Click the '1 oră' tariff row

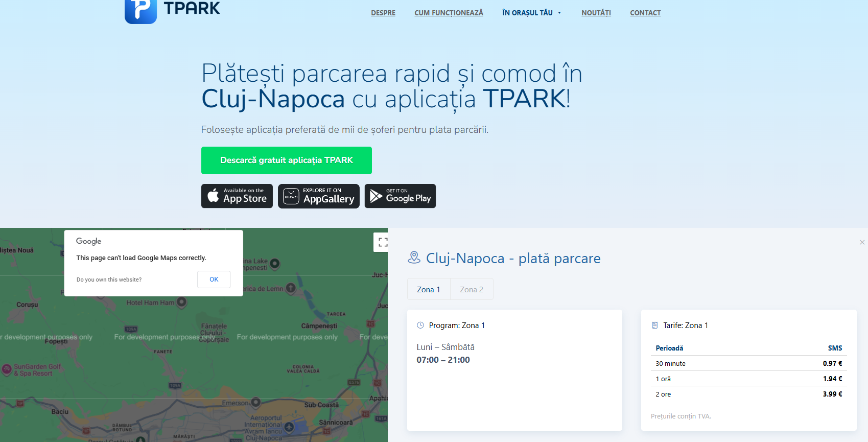click(x=749, y=379)
